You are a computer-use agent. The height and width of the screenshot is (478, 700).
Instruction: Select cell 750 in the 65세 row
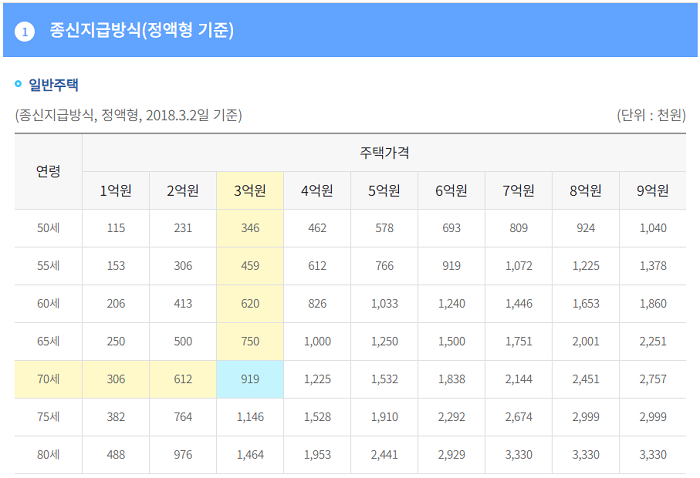(250, 341)
